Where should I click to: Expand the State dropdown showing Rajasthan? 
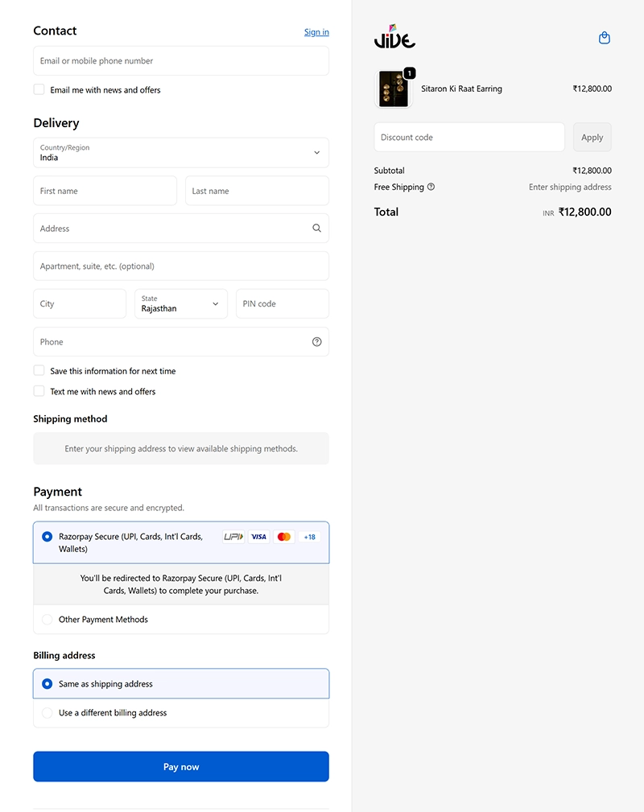click(181, 304)
